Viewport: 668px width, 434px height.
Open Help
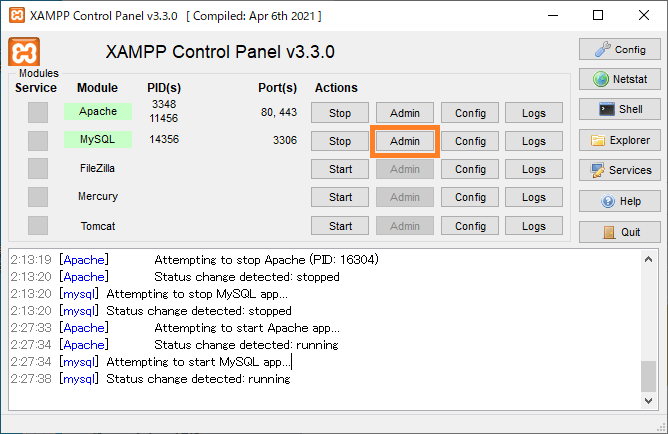click(x=619, y=201)
